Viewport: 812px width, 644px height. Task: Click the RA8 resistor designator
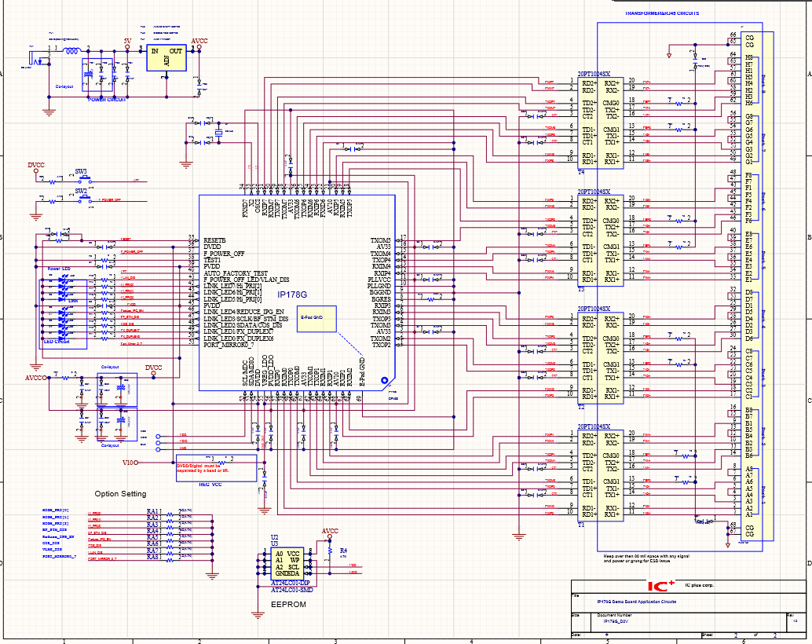(x=153, y=558)
